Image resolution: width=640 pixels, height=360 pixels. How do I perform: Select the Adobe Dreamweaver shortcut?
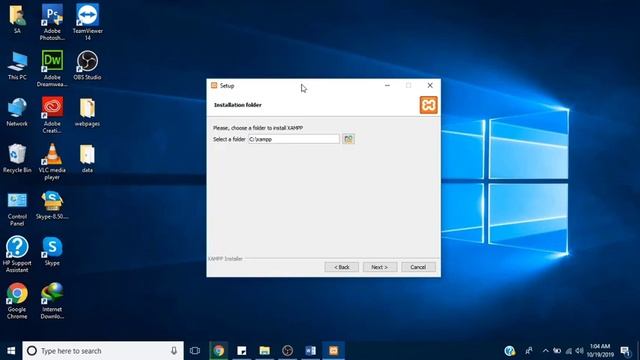pyautogui.click(x=52, y=69)
